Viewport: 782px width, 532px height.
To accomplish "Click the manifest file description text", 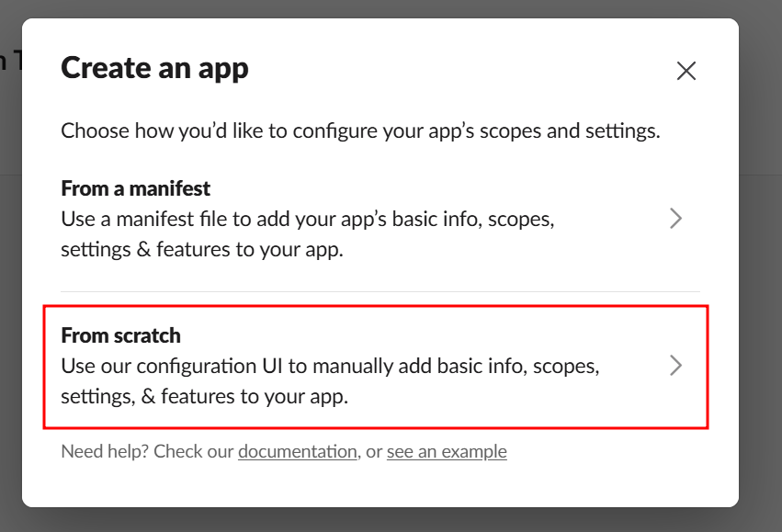I will pyautogui.click(x=308, y=233).
